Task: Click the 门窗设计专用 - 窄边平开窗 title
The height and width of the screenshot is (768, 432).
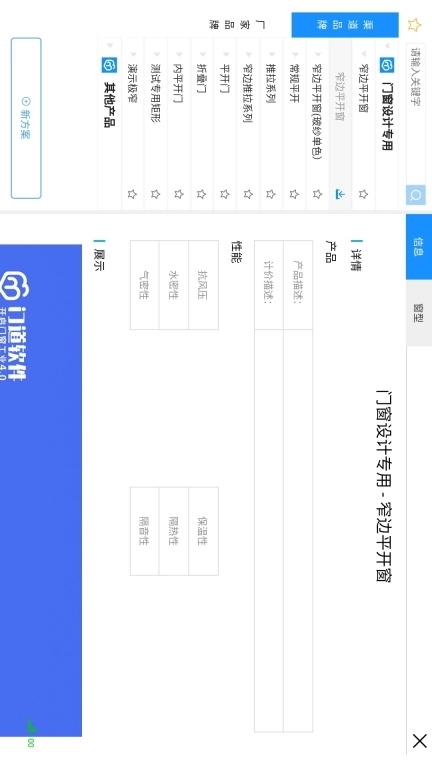Action: (x=384, y=485)
